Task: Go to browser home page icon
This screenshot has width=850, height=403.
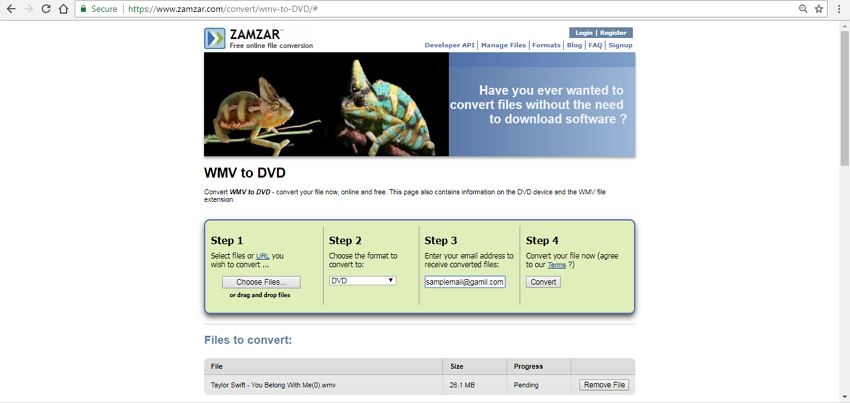Action: pos(64,9)
